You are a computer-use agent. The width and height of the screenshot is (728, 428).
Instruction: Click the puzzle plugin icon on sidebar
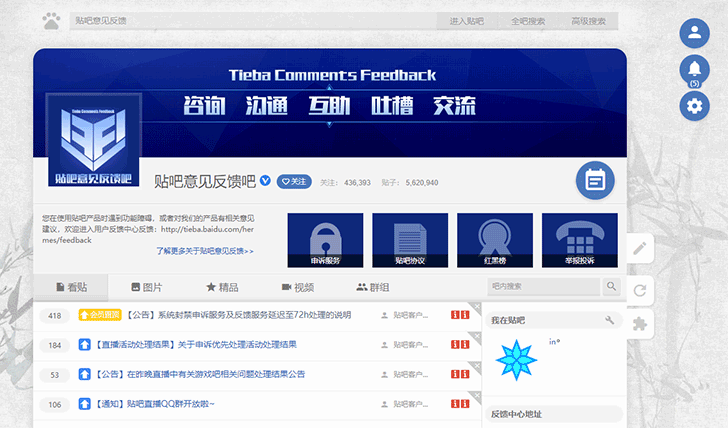pyautogui.click(x=640, y=324)
